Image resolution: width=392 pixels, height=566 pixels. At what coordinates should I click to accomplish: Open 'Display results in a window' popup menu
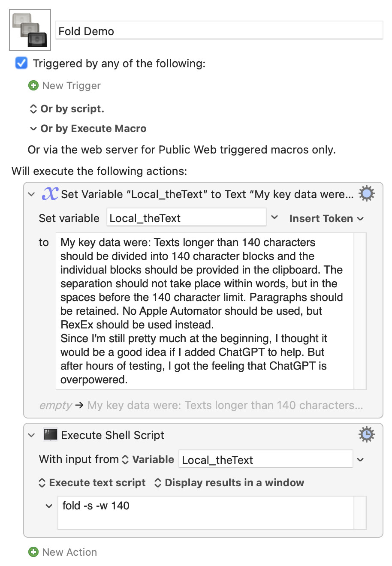tap(229, 482)
